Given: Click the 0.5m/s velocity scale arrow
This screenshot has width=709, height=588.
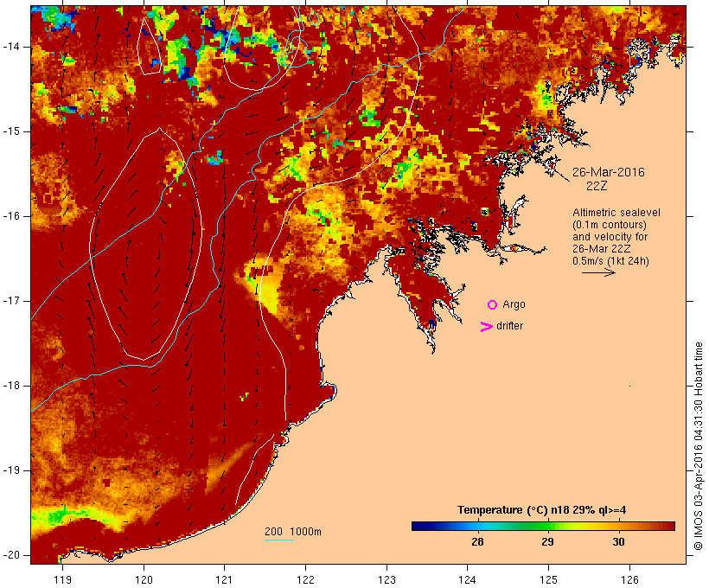Looking at the screenshot, I should (598, 272).
